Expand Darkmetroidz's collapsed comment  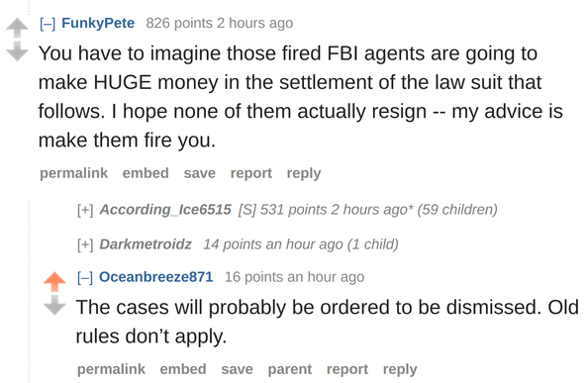point(85,244)
